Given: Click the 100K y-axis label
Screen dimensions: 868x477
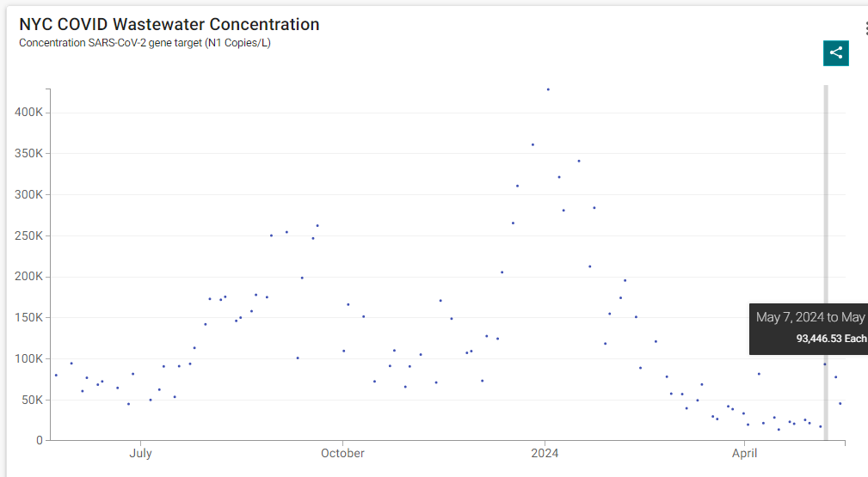Looking at the screenshot, I should click(x=30, y=358).
